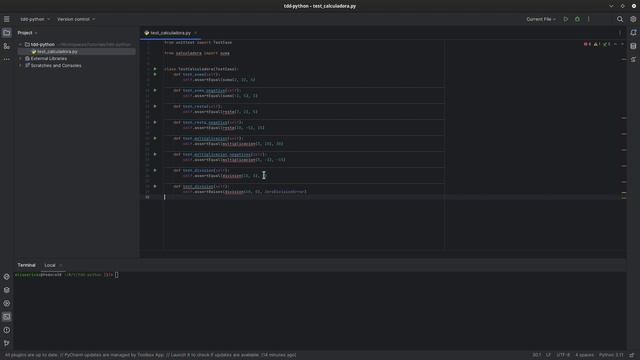
Task: Select the Local terminal session tab
Action: point(50,265)
